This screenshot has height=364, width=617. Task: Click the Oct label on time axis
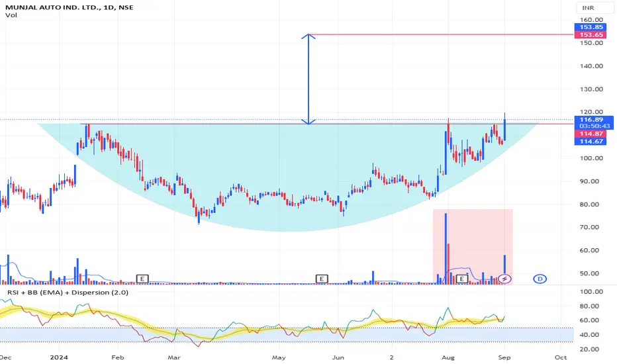point(561,357)
